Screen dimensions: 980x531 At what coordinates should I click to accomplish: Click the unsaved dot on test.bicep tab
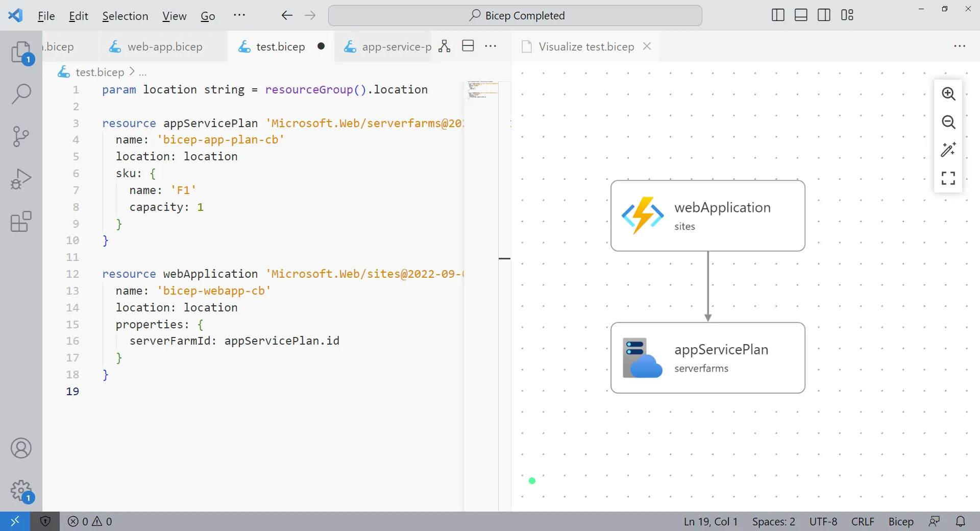click(x=321, y=46)
